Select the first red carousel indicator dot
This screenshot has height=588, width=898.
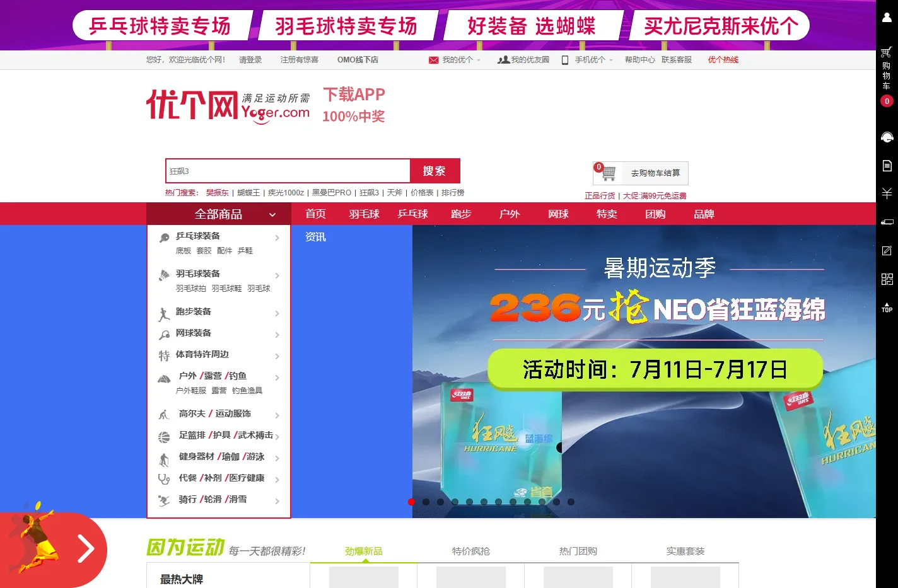coord(412,502)
